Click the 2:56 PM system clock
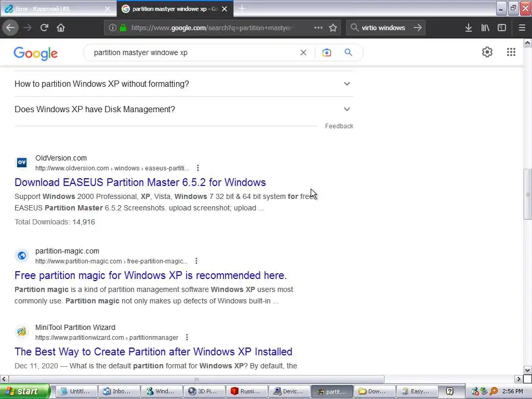The image size is (532, 399). pos(512,391)
